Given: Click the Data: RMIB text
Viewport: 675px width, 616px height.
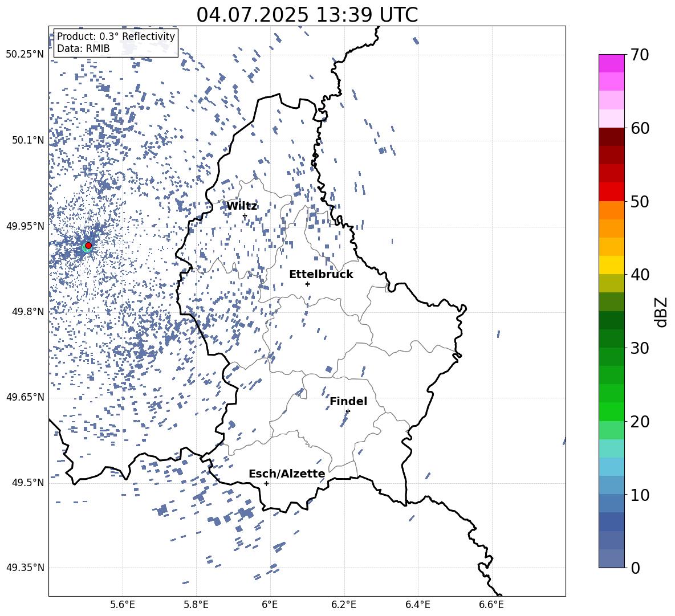Looking at the screenshot, I should coord(83,48).
